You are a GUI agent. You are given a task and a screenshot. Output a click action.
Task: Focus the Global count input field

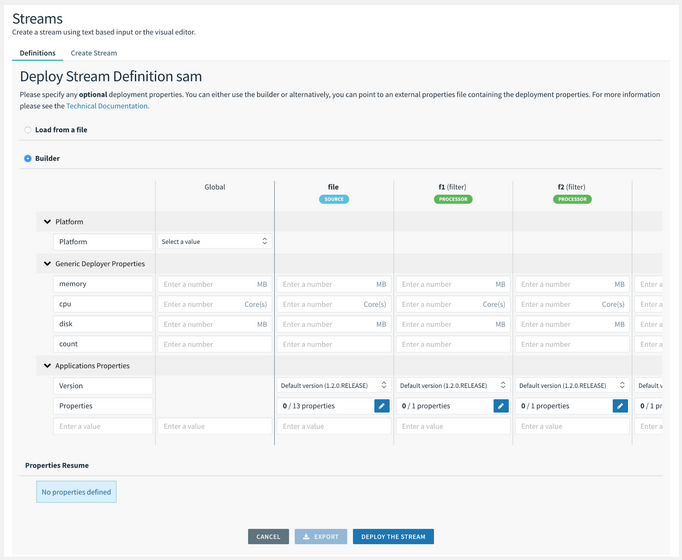[x=215, y=344]
